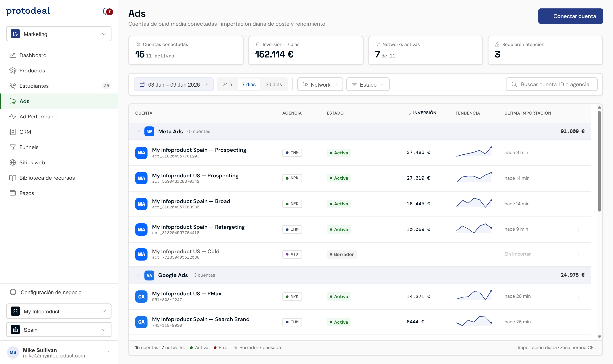This screenshot has width=613, height=364.
Task: Click the MA icon of US — Cold row
Action: click(141, 254)
